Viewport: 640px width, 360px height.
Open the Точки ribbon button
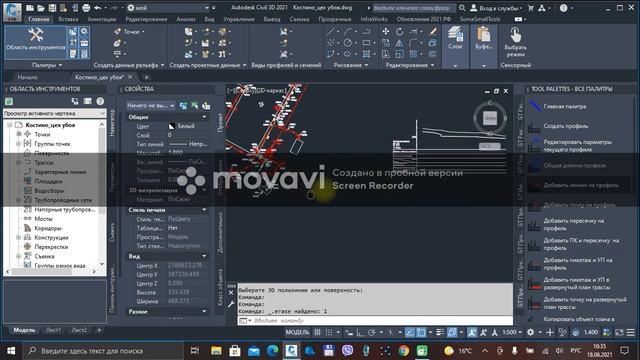tap(129, 31)
